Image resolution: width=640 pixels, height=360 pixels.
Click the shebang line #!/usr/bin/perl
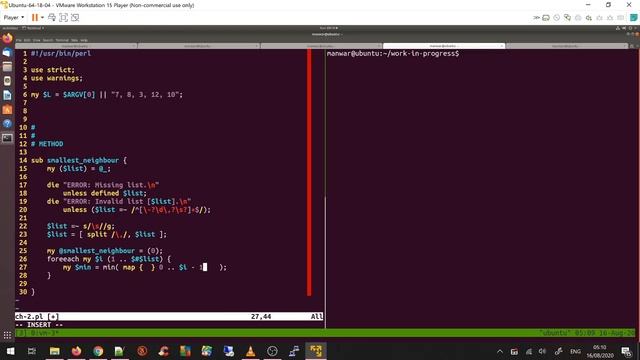(61, 53)
